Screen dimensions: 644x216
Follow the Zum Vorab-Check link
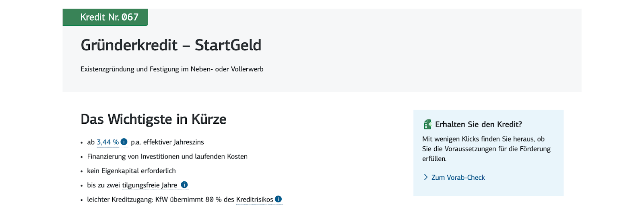pyautogui.click(x=458, y=177)
